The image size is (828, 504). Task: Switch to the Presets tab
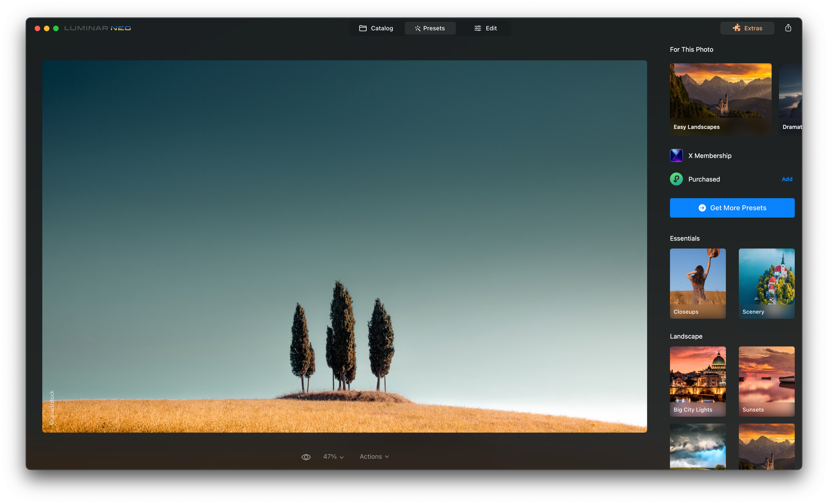tap(430, 28)
